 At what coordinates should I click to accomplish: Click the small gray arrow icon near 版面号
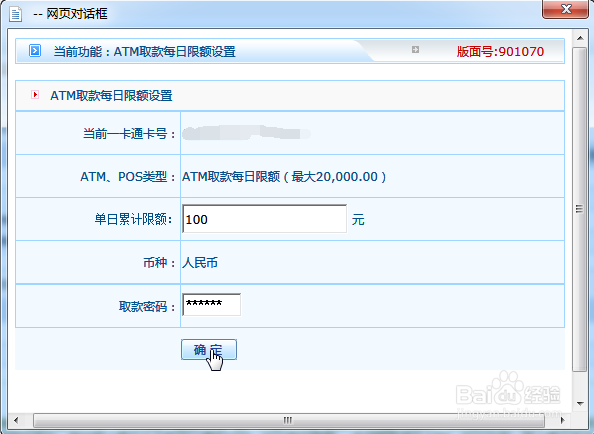(415, 50)
